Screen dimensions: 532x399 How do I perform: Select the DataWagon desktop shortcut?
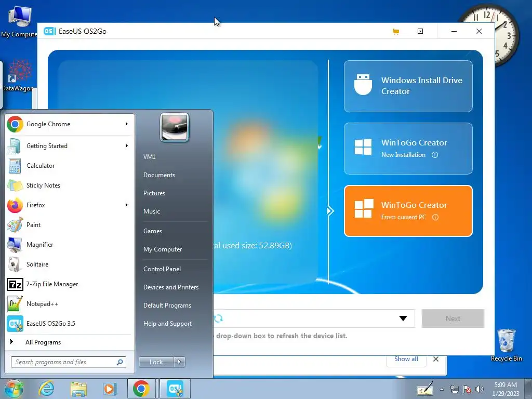(19, 76)
